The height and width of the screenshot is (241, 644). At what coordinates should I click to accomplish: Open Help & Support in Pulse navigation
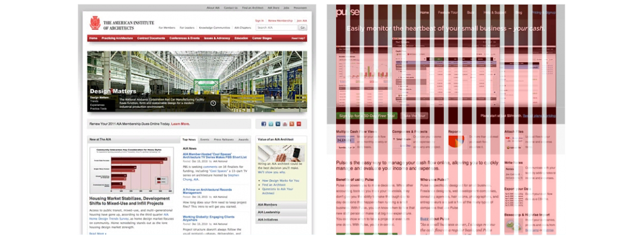(495, 12)
